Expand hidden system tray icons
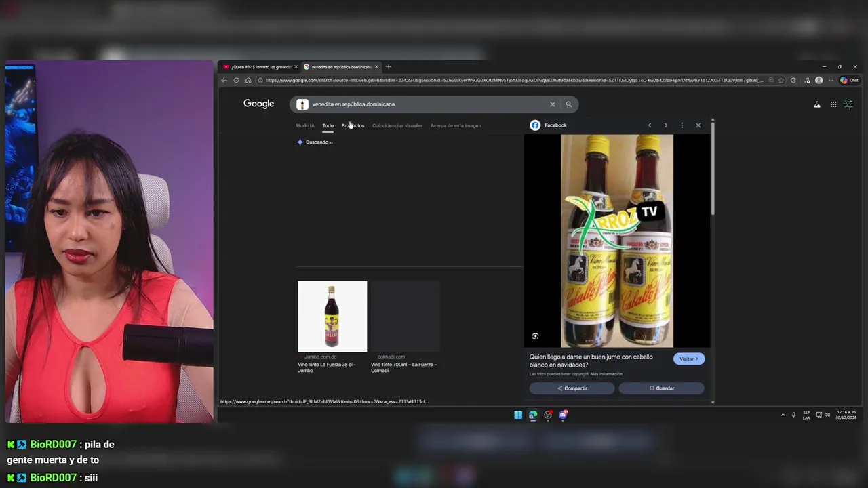Screen dimensions: 868x488 783,415
